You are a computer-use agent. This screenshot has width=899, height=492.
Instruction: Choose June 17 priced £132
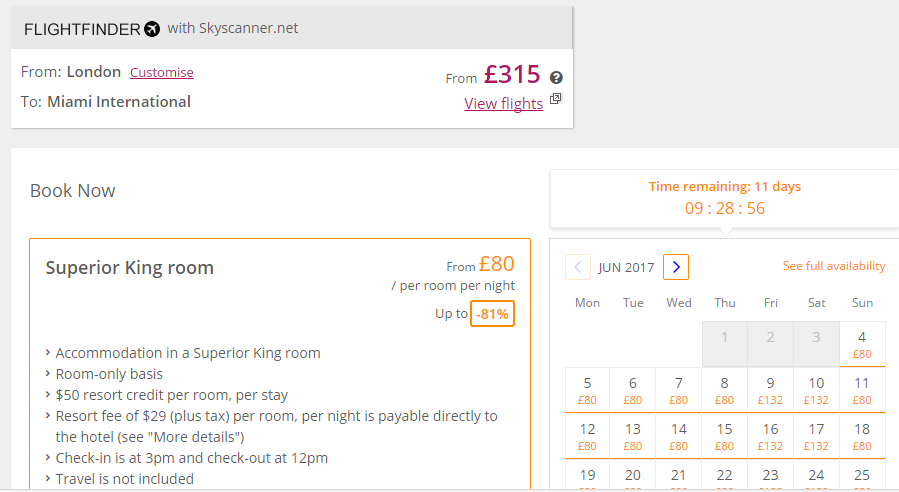tap(816, 436)
